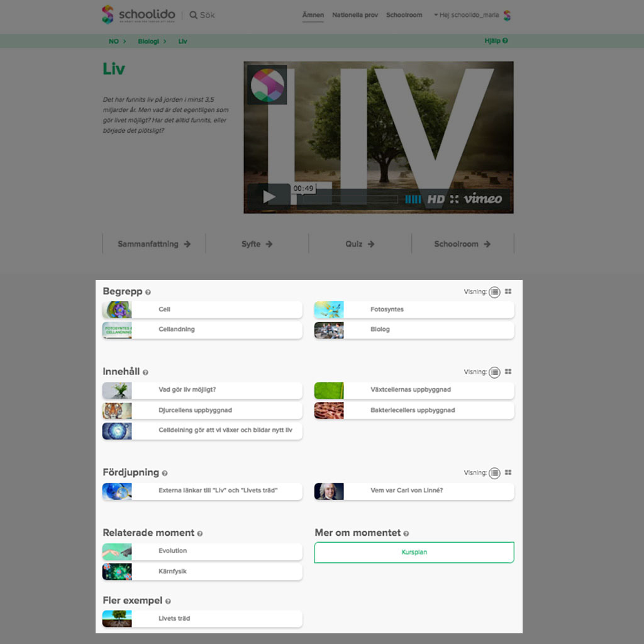
Task: Open the Ämnen menu item
Action: (313, 15)
